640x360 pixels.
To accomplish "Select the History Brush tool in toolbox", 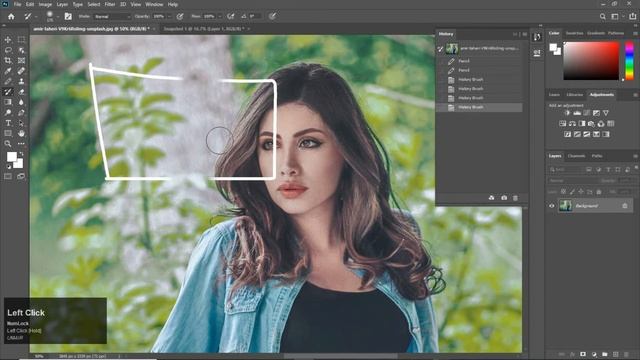I will tap(8, 92).
